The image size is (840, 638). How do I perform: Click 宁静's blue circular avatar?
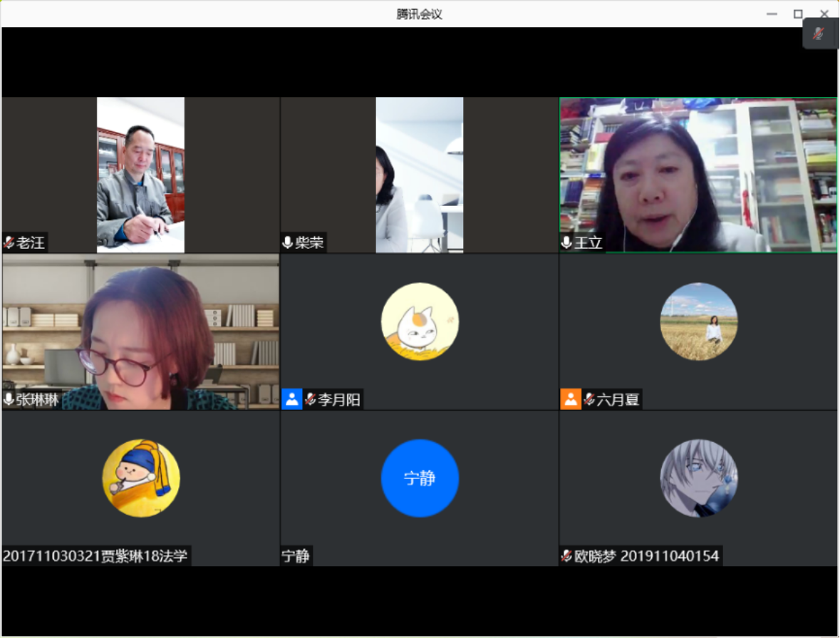click(420, 478)
